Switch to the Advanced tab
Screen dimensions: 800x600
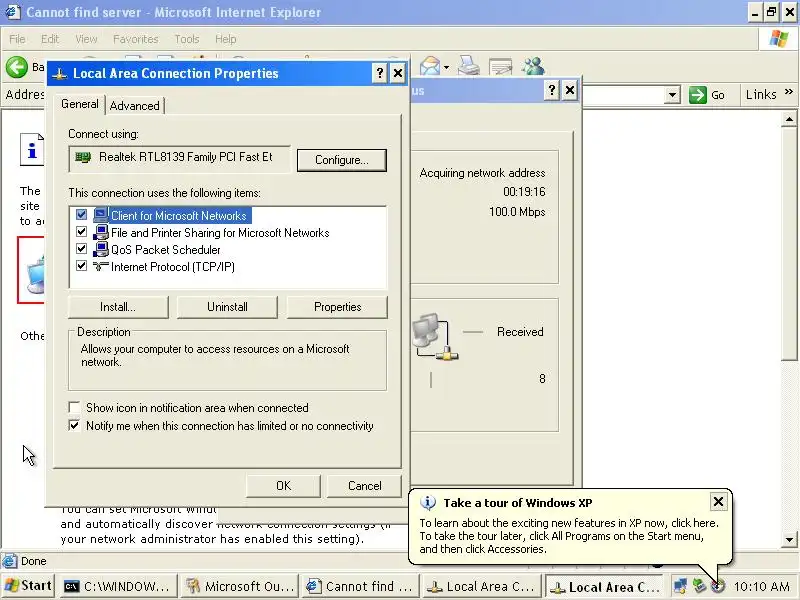(x=135, y=106)
